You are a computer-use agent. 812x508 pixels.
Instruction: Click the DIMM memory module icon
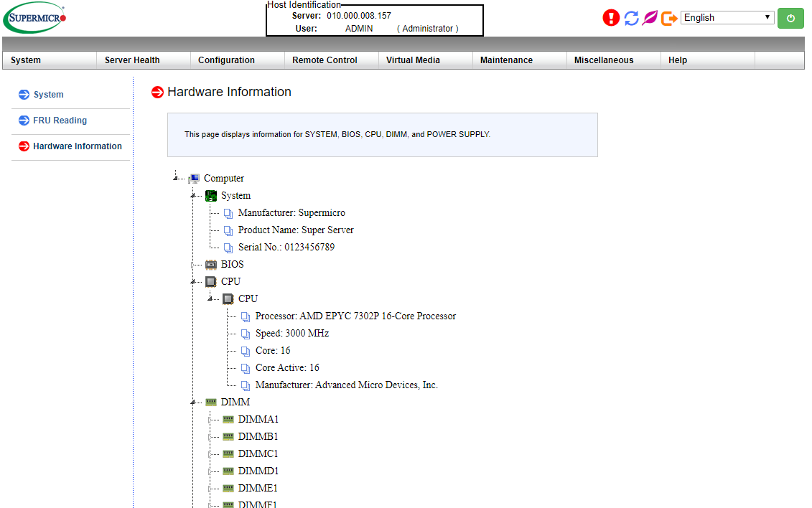[211, 402]
